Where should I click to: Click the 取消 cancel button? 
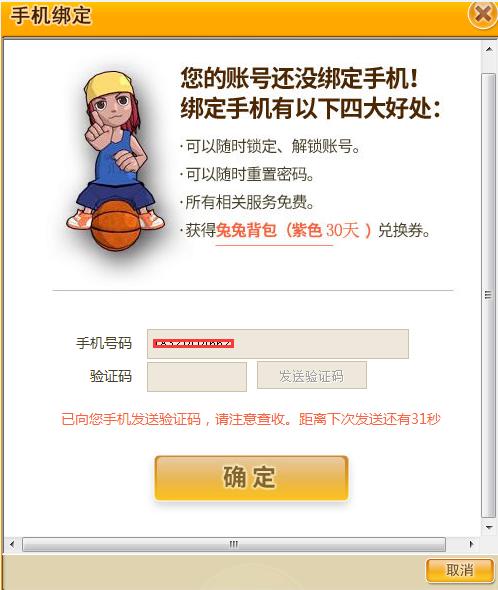460,570
